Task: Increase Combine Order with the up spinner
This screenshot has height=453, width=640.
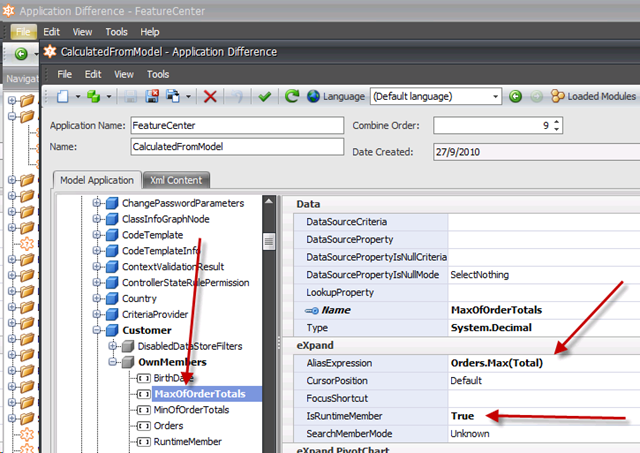Action: click(557, 122)
